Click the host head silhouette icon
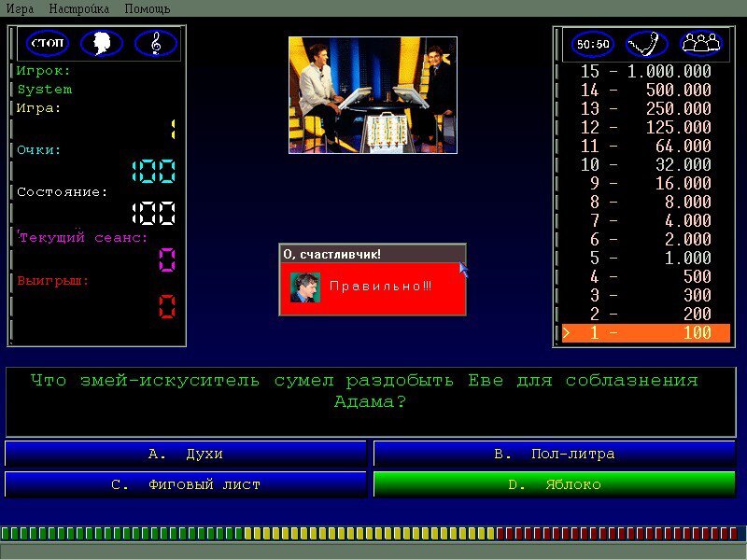 pos(101,43)
